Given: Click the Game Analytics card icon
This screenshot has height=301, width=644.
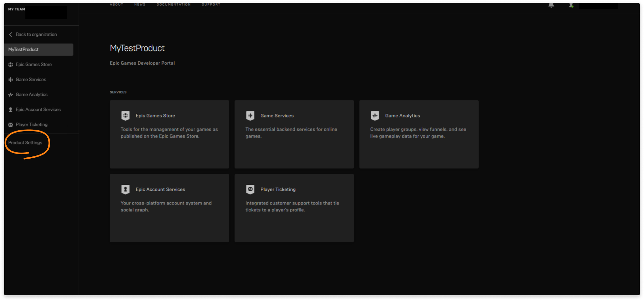Looking at the screenshot, I should [375, 116].
